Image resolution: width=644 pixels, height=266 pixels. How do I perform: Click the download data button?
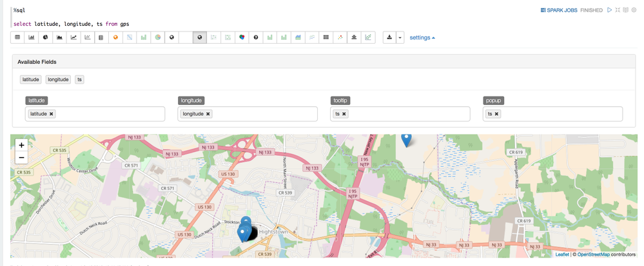coord(389,37)
